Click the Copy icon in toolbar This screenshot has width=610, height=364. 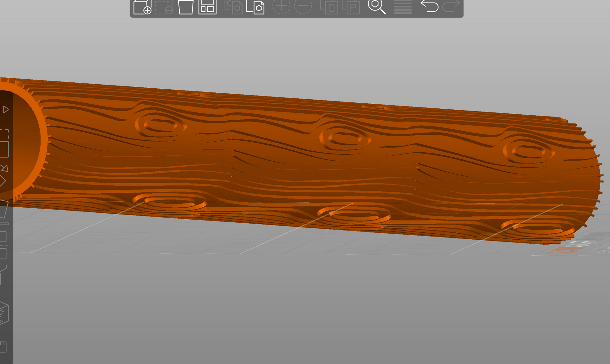(234, 7)
